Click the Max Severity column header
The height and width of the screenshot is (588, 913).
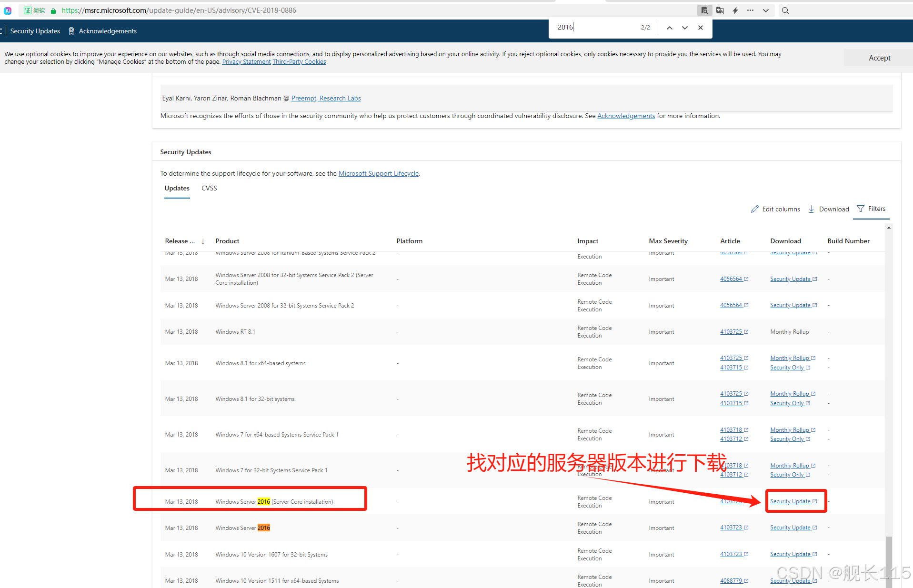(x=668, y=241)
